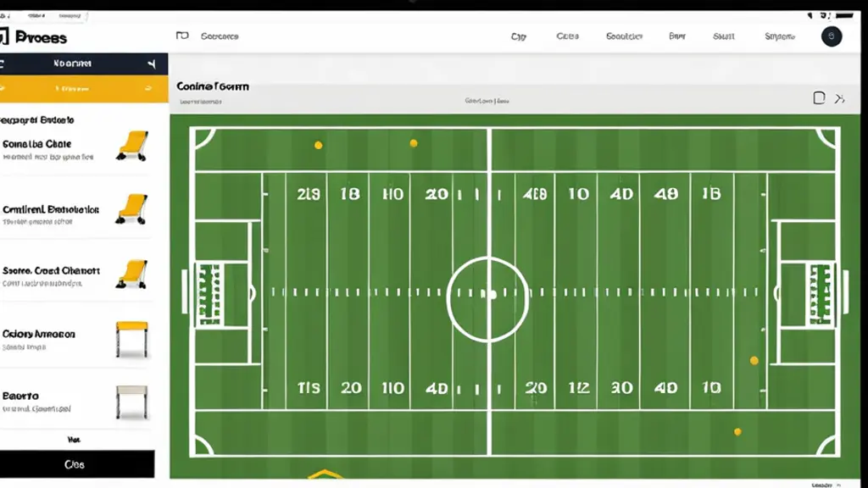Open the Caes top navigation item
This screenshot has height=488, width=868.
click(567, 36)
